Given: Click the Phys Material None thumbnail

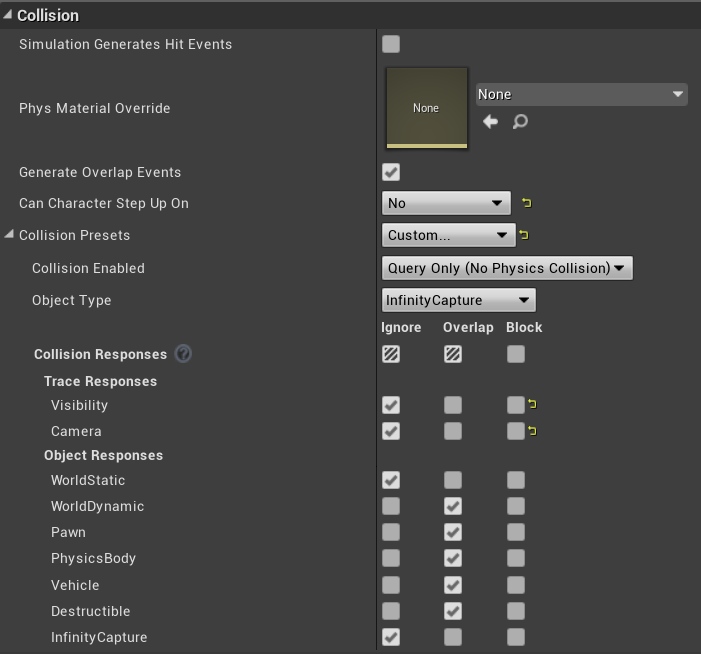Looking at the screenshot, I should [427, 108].
